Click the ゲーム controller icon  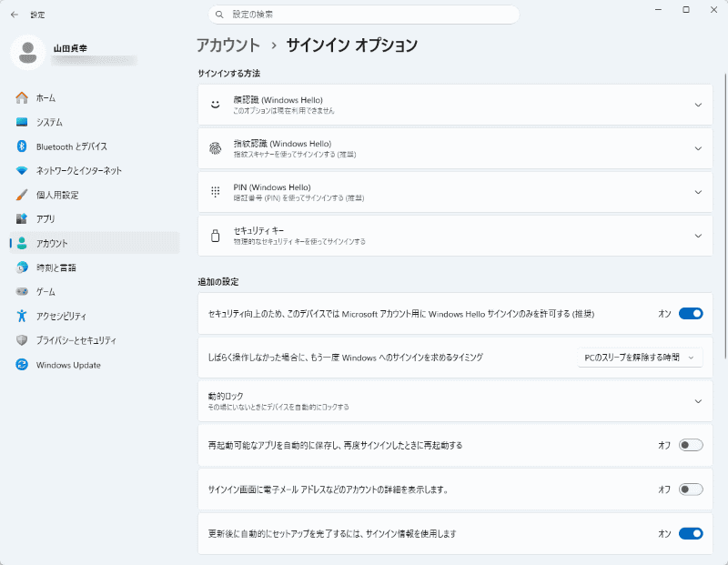point(22,291)
